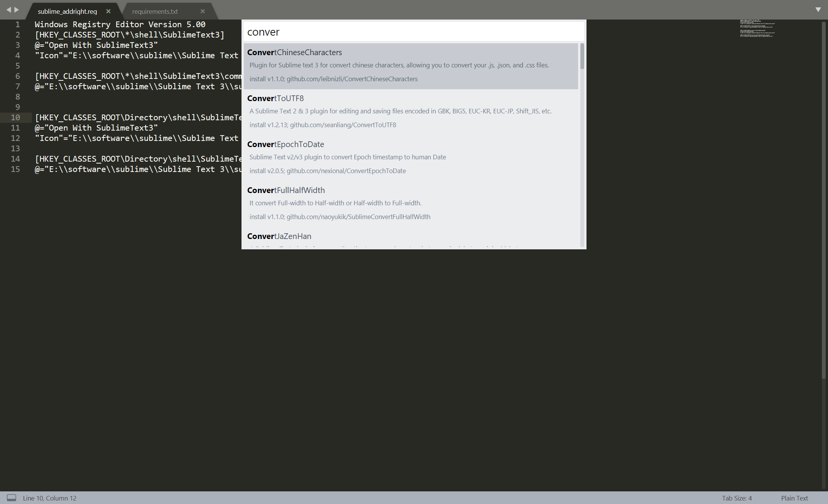This screenshot has height=504, width=828.
Task: Click the package list scrollbar thumb
Action: click(x=582, y=56)
